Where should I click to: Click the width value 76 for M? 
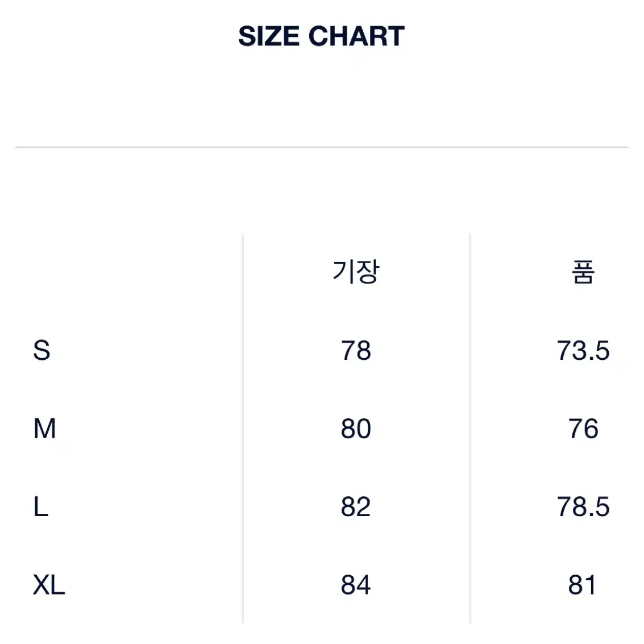coord(583,429)
